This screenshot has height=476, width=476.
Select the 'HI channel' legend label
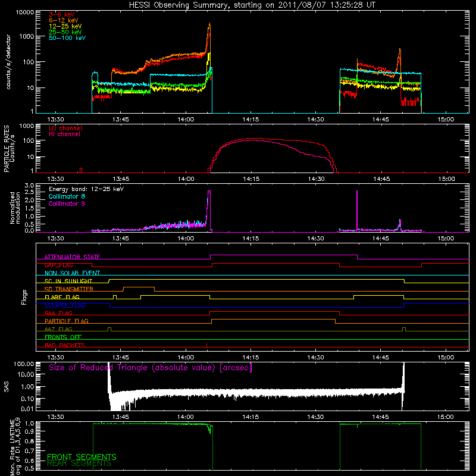64,134
